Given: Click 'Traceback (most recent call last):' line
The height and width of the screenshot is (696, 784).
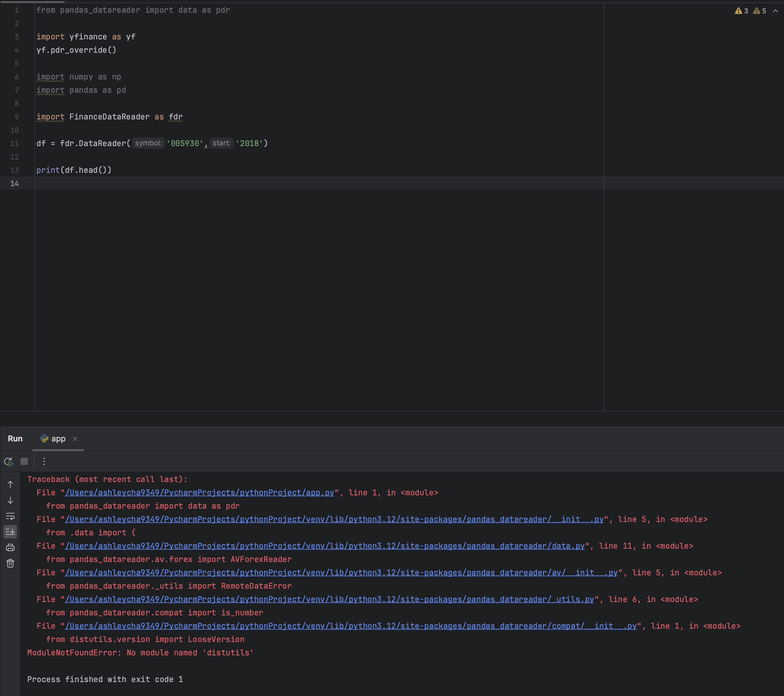Looking at the screenshot, I should 108,480.
